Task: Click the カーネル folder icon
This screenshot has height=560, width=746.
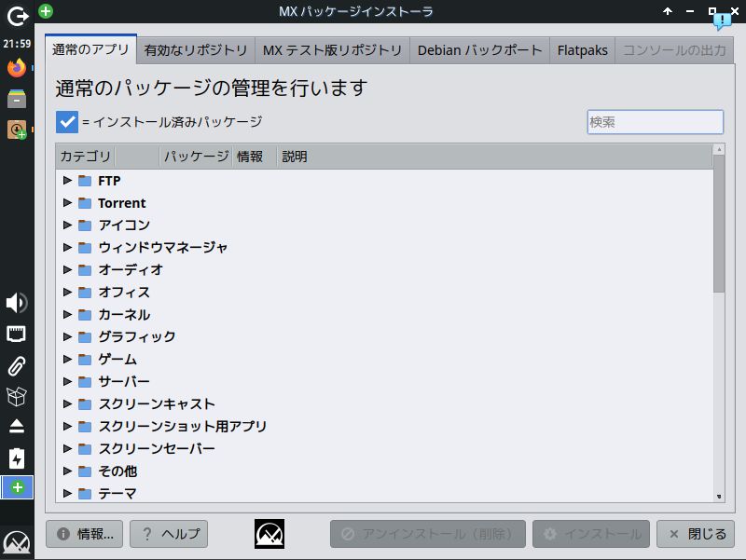Action: pyautogui.click(x=85, y=314)
